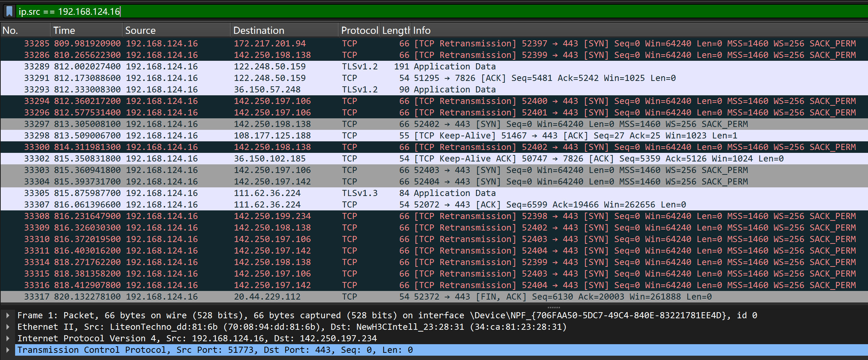
Task: Expand the Transmission Control Protocol section
Action: click(8, 350)
